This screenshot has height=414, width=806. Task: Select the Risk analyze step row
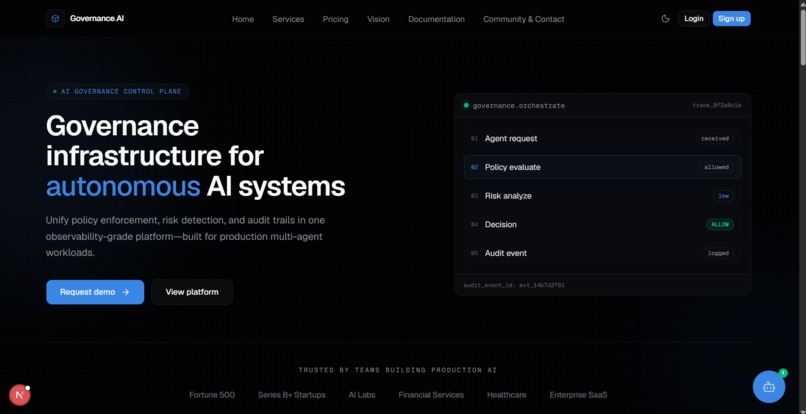click(x=602, y=196)
